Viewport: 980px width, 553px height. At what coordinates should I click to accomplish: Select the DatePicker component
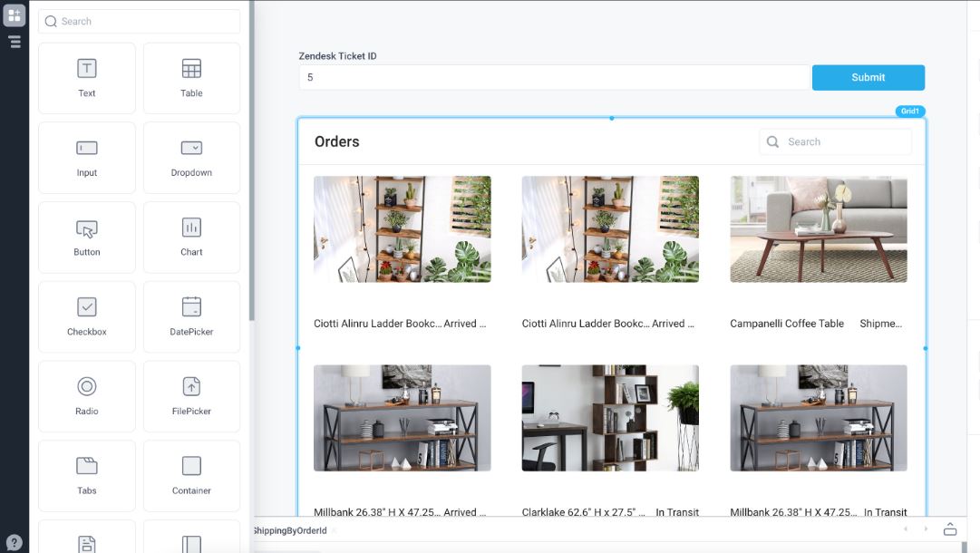point(191,316)
